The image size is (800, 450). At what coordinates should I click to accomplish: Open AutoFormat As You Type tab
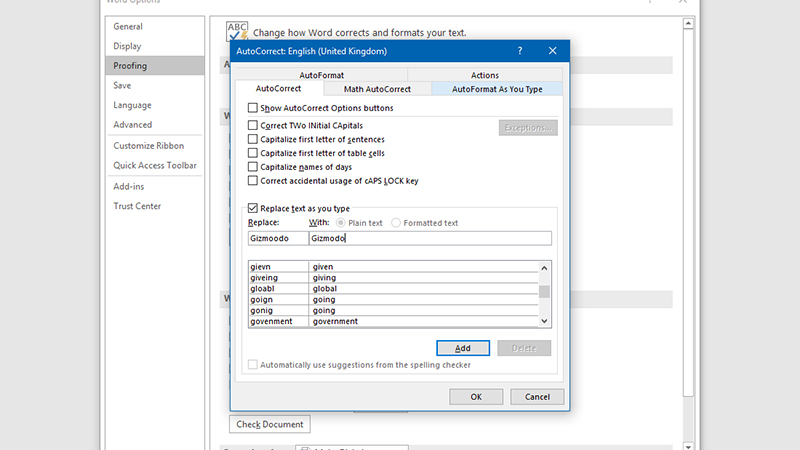point(497,89)
